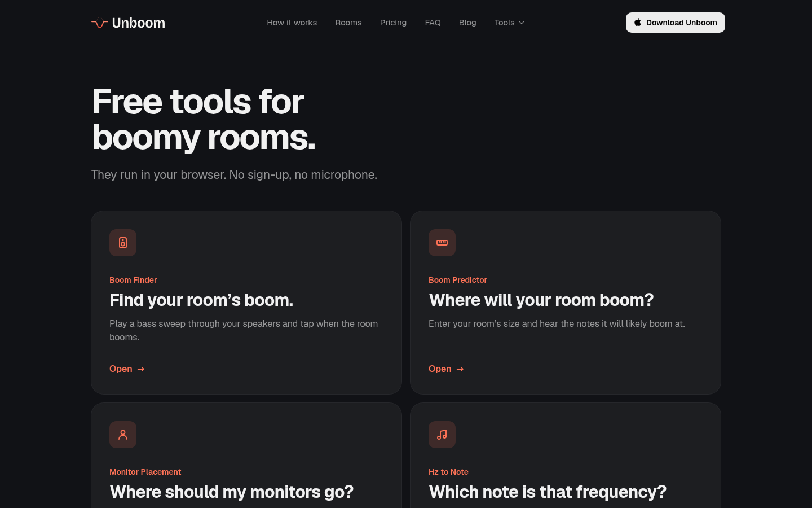The height and width of the screenshot is (508, 812).
Task: Click heading 'Which note is that frequency?'
Action: coord(548,492)
